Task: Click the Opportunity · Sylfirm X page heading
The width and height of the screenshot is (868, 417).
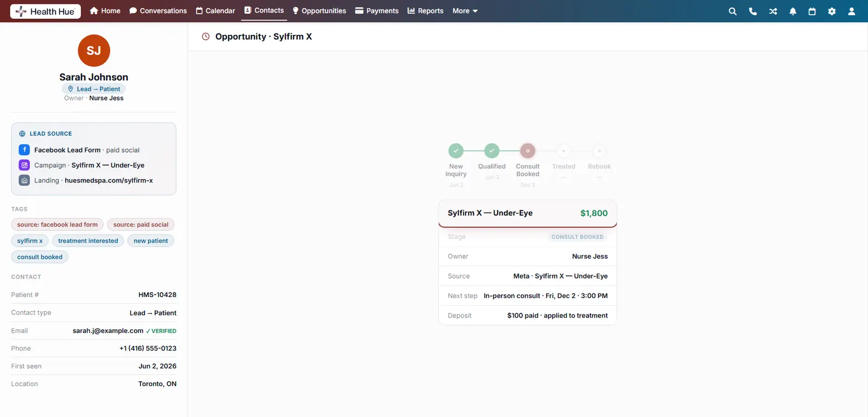Action: [x=264, y=37]
